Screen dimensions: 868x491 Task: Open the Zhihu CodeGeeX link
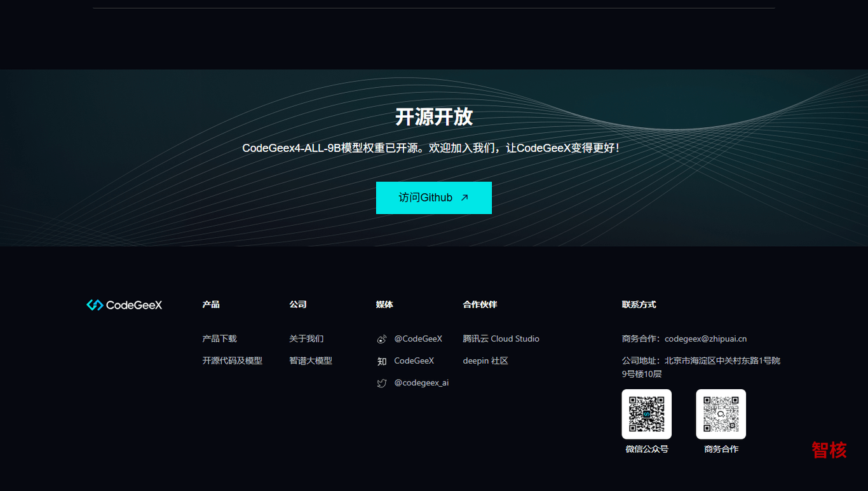click(414, 361)
